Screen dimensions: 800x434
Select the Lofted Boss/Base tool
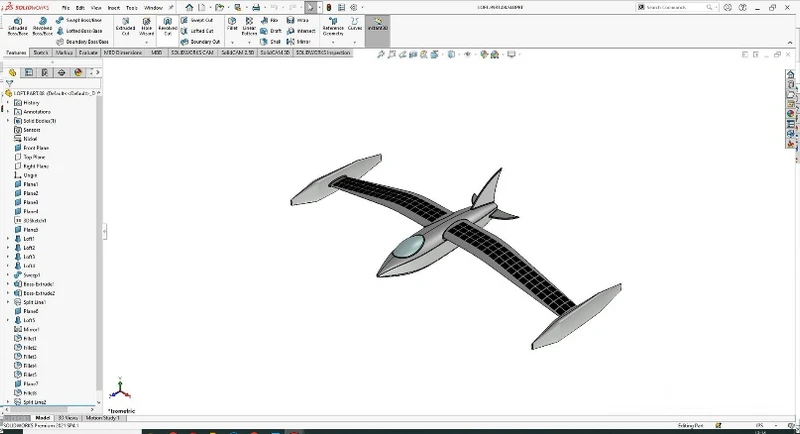(x=79, y=31)
